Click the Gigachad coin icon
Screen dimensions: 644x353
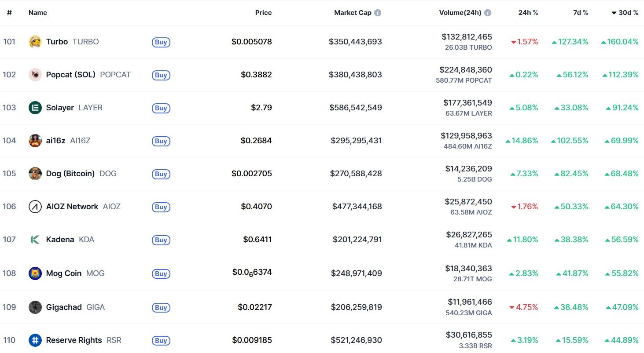click(35, 307)
